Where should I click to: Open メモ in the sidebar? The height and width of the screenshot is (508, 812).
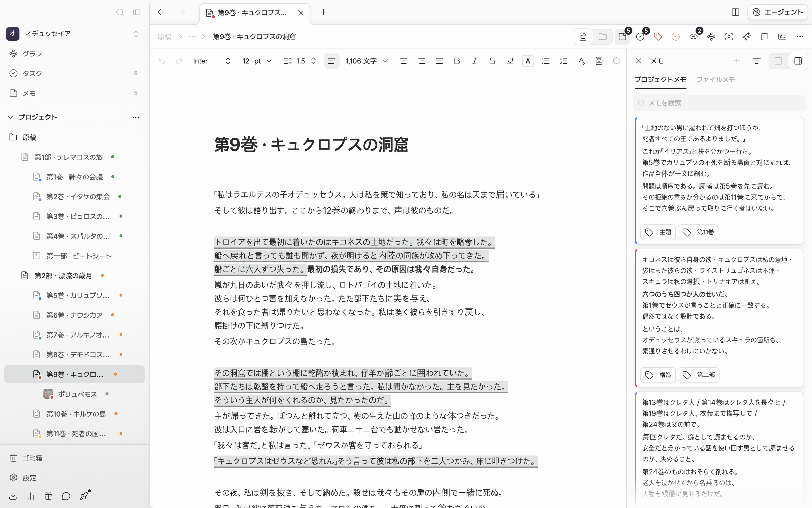pos(74,93)
